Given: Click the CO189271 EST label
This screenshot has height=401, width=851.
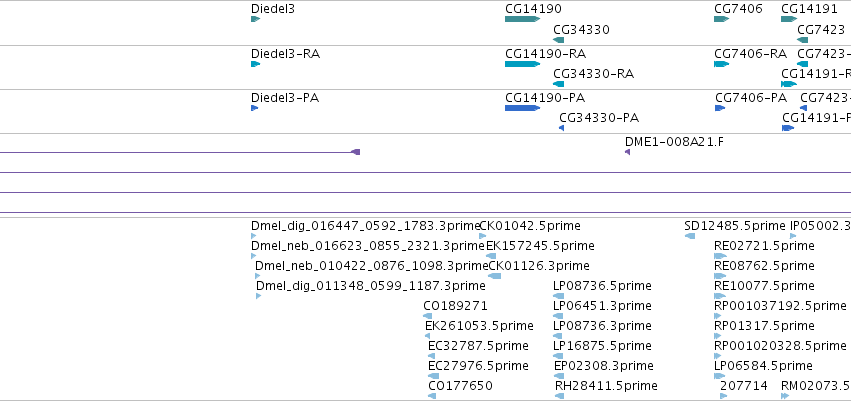Looking at the screenshot, I should tap(455, 306).
